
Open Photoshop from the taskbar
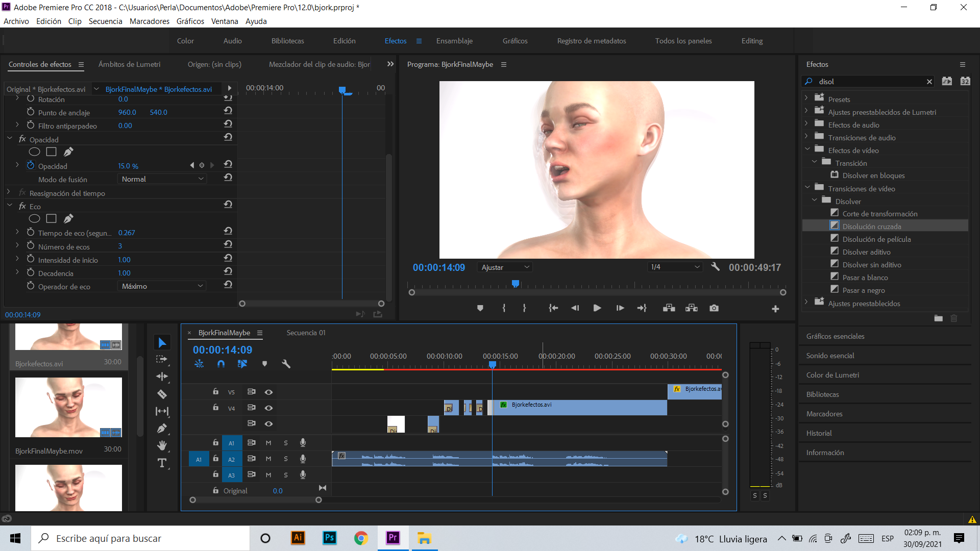coord(330,538)
